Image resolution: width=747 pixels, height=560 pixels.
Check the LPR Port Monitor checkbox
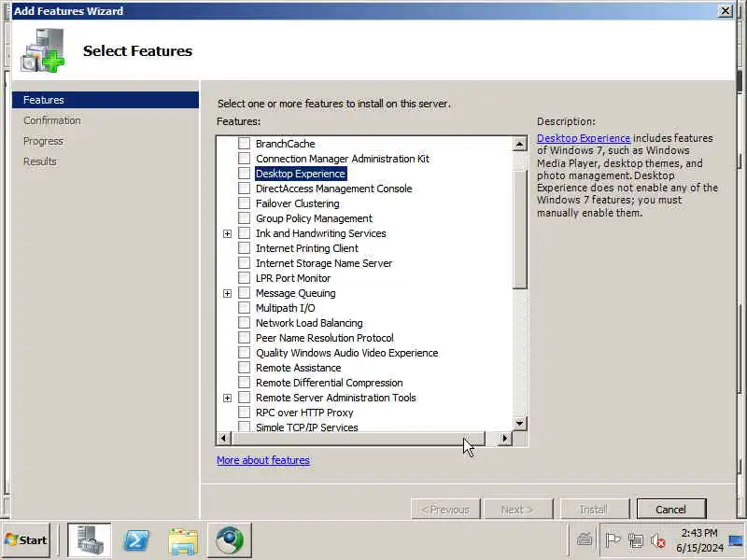(x=244, y=277)
